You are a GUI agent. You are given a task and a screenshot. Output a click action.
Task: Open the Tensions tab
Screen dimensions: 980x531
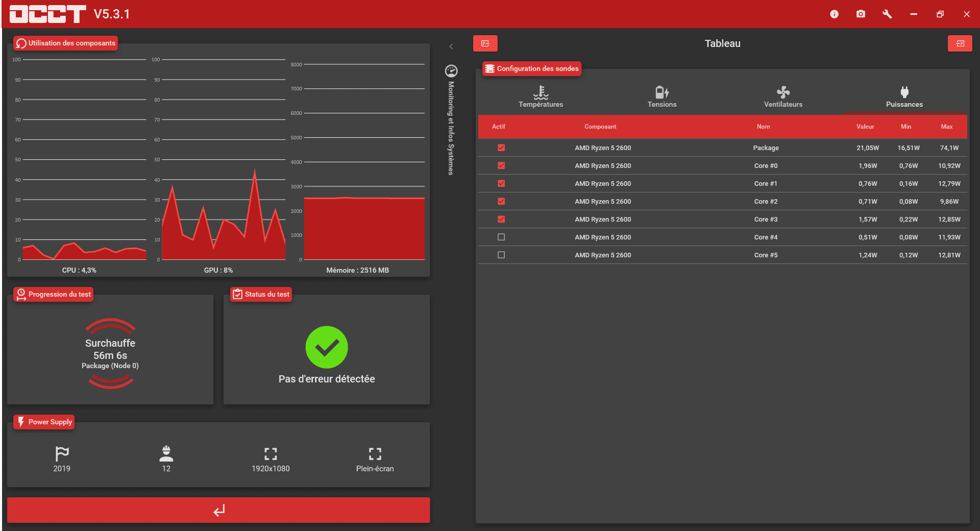tap(662, 97)
